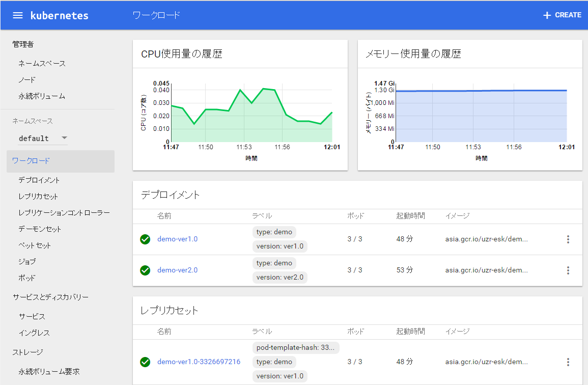Image resolution: width=588 pixels, height=385 pixels.
Task: Click green status check icon for demo-ver2.0
Action: (x=145, y=270)
